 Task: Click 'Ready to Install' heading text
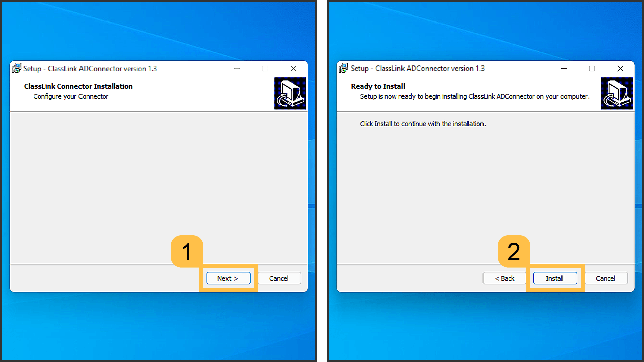378,86
